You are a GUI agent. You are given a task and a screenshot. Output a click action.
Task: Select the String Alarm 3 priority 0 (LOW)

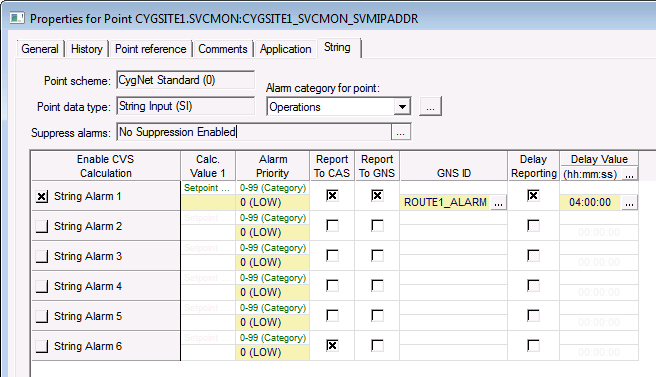coord(273,262)
